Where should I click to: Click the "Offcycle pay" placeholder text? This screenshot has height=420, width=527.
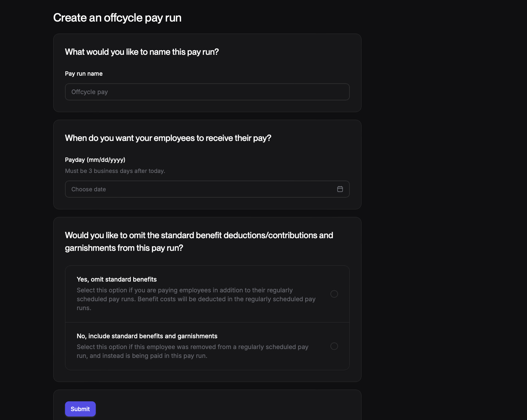[90, 92]
